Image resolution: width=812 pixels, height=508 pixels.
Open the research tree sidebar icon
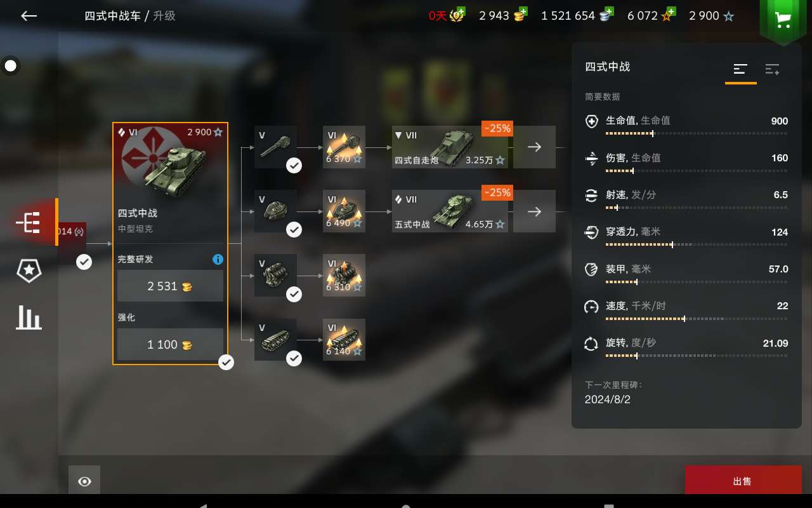tap(29, 222)
